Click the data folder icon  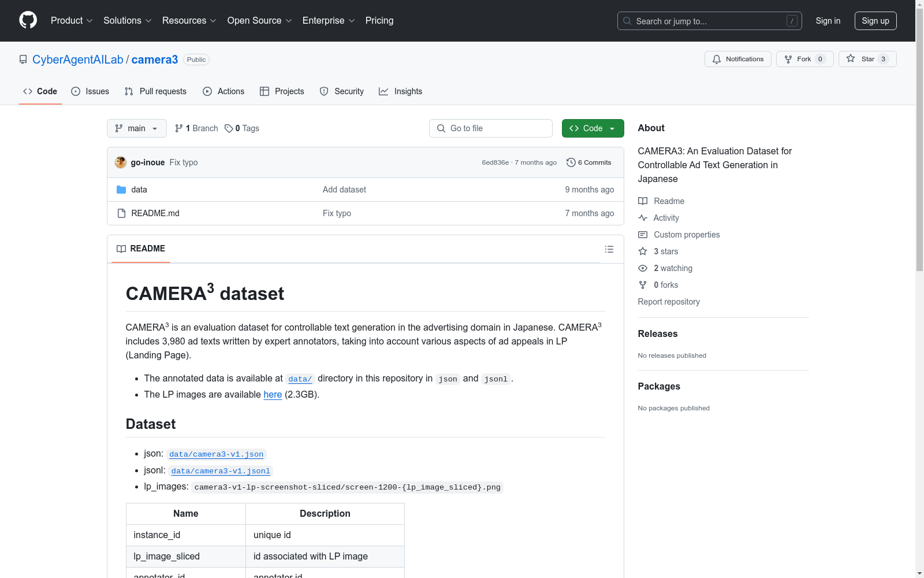click(121, 190)
